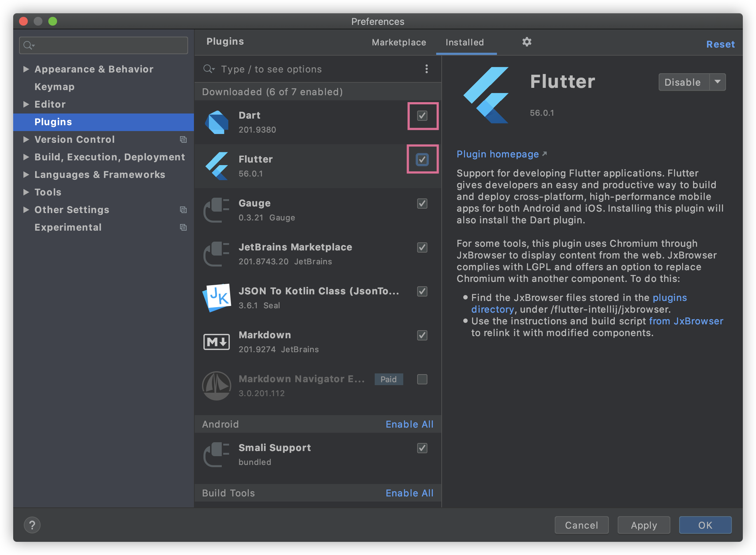Switch to the Marketplace tab

[x=399, y=42]
